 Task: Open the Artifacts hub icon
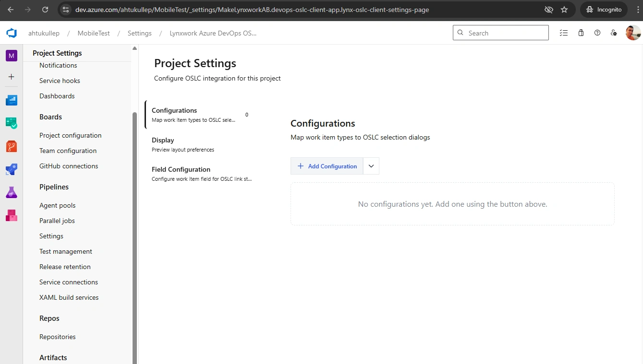point(12,215)
